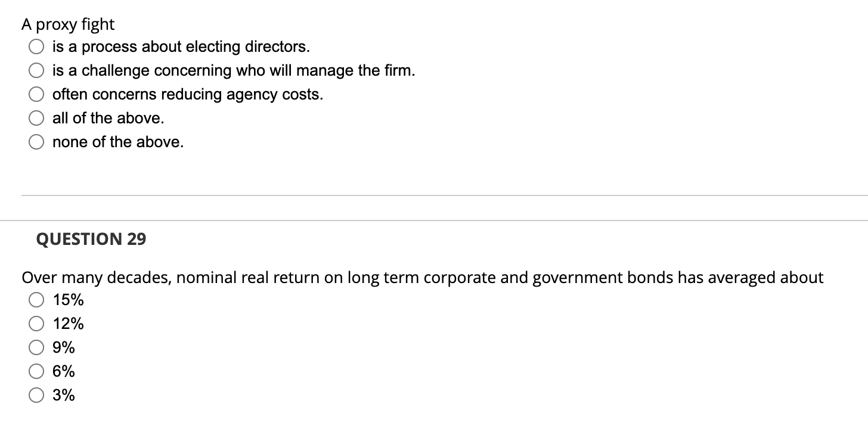This screenshot has width=868, height=435.
Task: Select 'is a challenge concerning who will manage the firm'
Action: [x=36, y=70]
